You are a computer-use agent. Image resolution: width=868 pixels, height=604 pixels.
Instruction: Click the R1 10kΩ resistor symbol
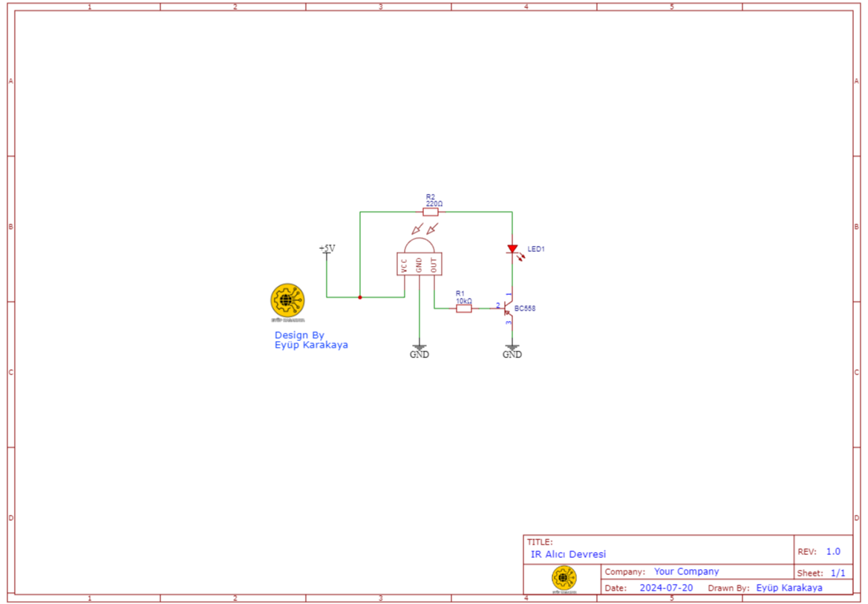[x=464, y=308]
